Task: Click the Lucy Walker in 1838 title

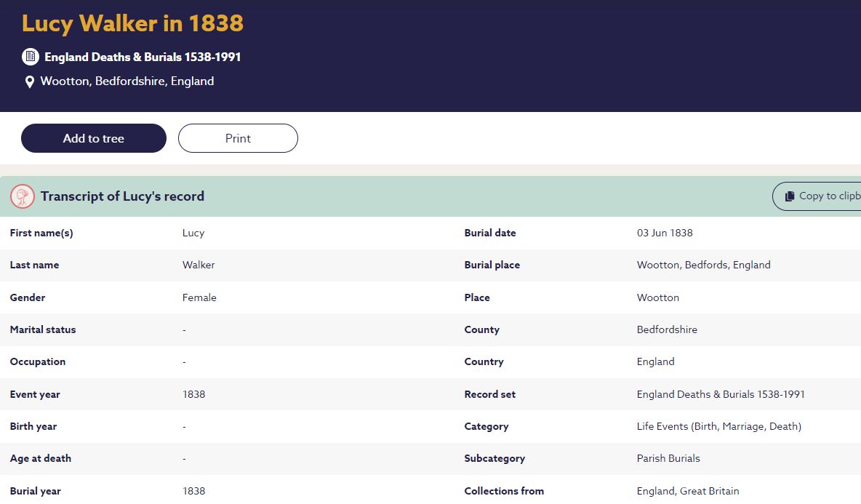Action: 132,23
